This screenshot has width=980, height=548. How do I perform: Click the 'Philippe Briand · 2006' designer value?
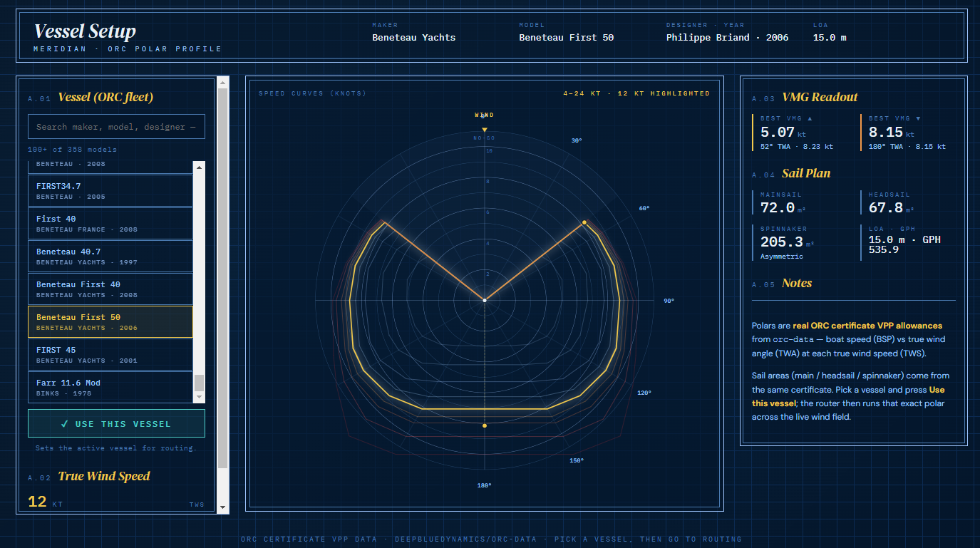[x=727, y=38]
